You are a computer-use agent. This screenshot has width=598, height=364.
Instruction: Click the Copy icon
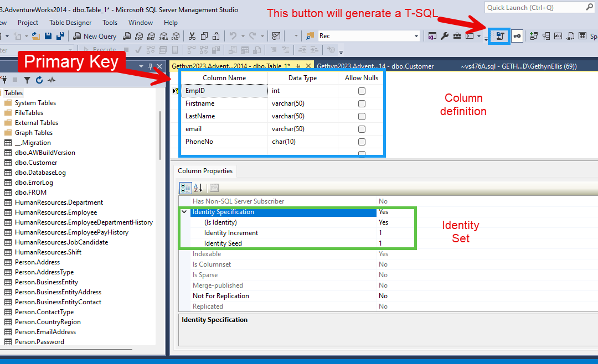pyautogui.click(x=204, y=36)
